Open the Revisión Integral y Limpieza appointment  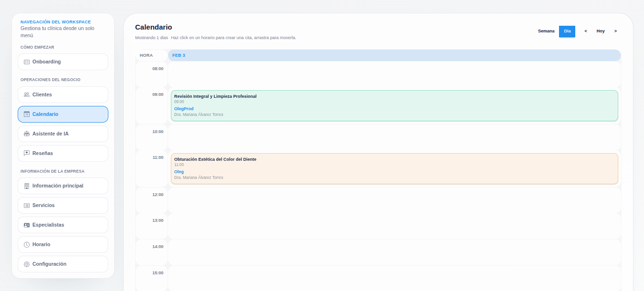click(x=394, y=105)
